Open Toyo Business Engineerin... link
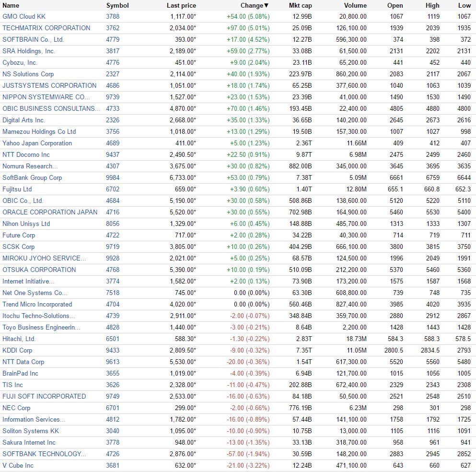 point(41,328)
